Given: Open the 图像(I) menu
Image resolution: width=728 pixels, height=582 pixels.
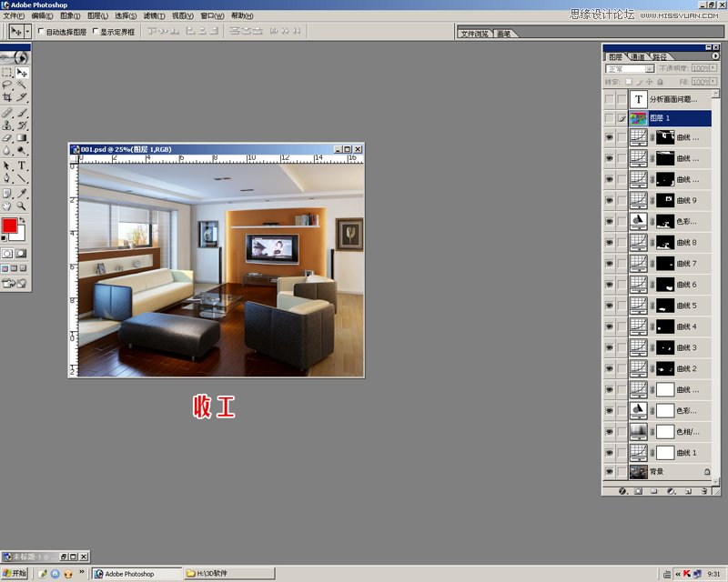Looking at the screenshot, I should click(70, 15).
